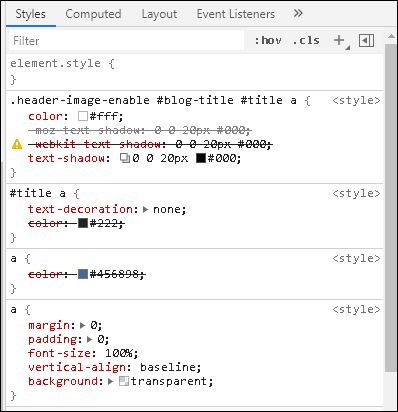Expand the padding shorthand triangle
398x412 pixels.
pyautogui.click(x=90, y=339)
